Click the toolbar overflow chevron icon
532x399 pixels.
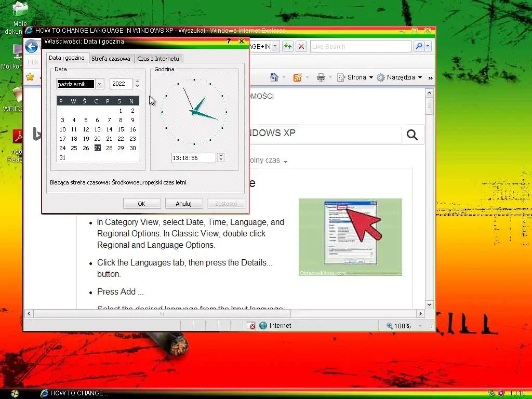[430, 78]
